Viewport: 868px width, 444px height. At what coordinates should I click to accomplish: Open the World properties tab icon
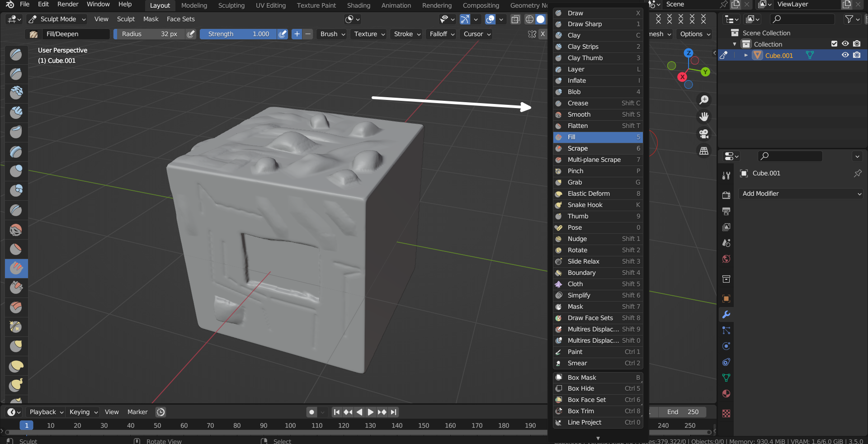click(x=726, y=259)
